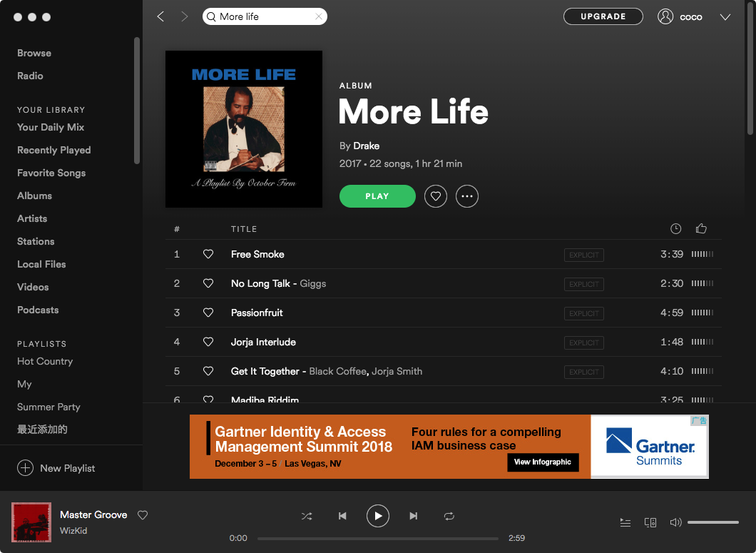Toggle repeat mode
Viewport: 756px width, 553px height.
(x=449, y=517)
